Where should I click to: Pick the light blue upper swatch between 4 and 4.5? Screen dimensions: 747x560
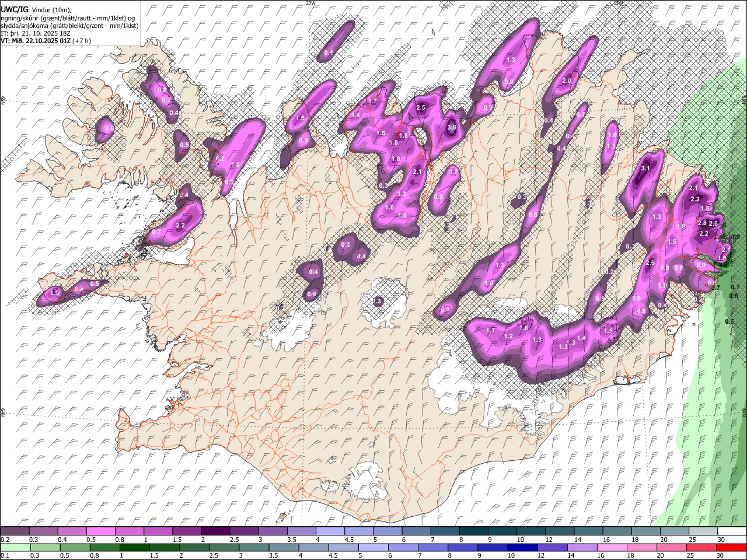[329, 531]
